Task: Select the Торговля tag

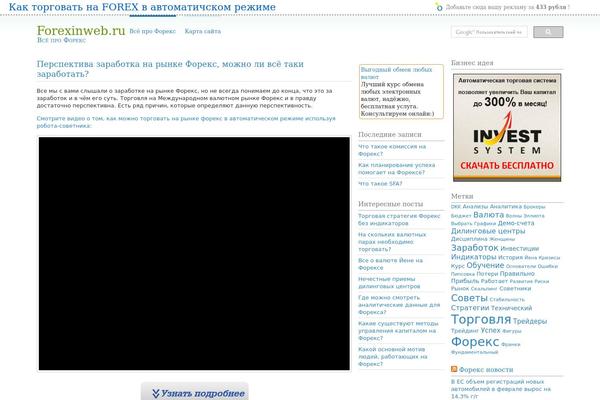Action: pyautogui.click(x=481, y=319)
